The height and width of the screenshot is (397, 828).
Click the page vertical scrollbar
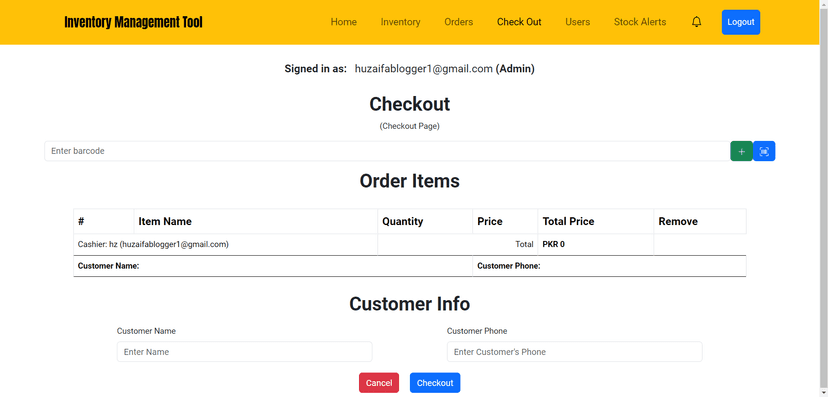pyautogui.click(x=824, y=198)
